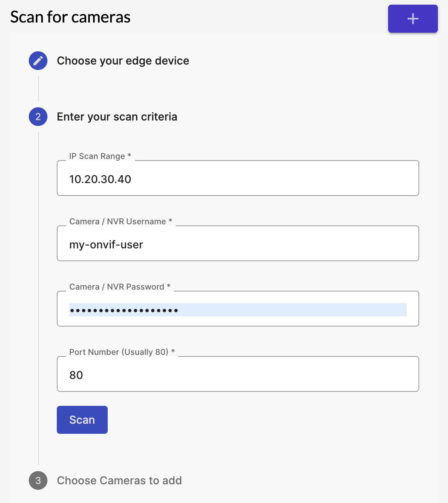Click the Port Number field showing 80

pyautogui.click(x=238, y=374)
